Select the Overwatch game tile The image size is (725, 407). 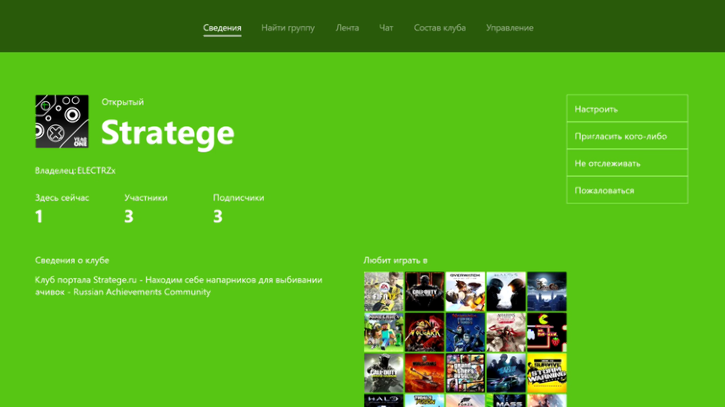click(465, 291)
